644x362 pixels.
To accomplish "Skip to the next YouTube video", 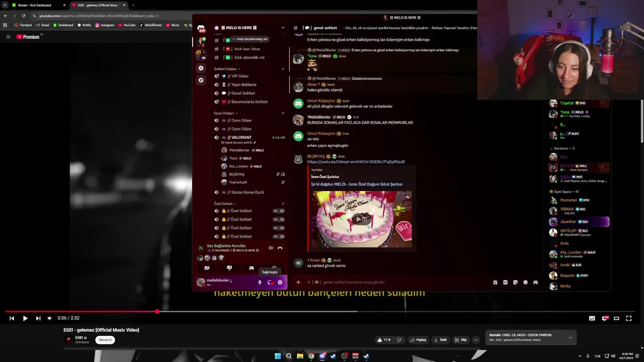I will coord(38,318).
